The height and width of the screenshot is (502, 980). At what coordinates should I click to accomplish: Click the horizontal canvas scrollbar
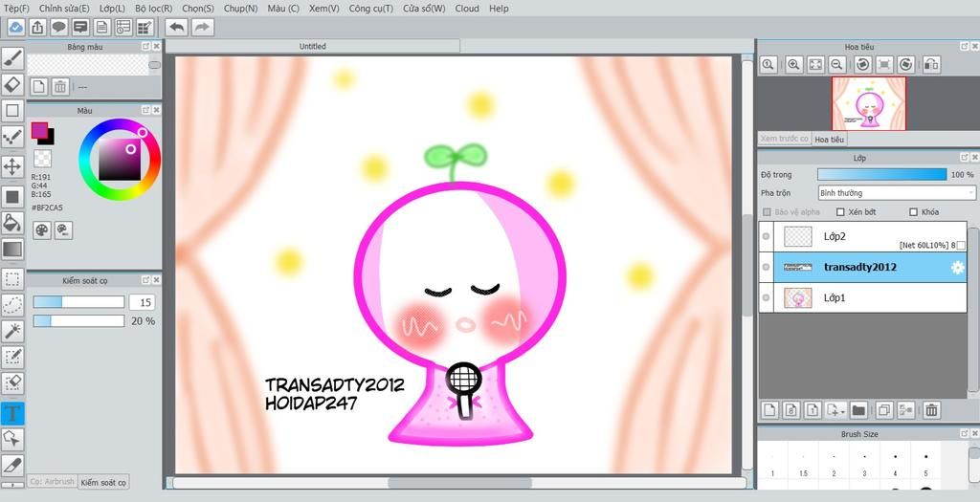point(459,483)
